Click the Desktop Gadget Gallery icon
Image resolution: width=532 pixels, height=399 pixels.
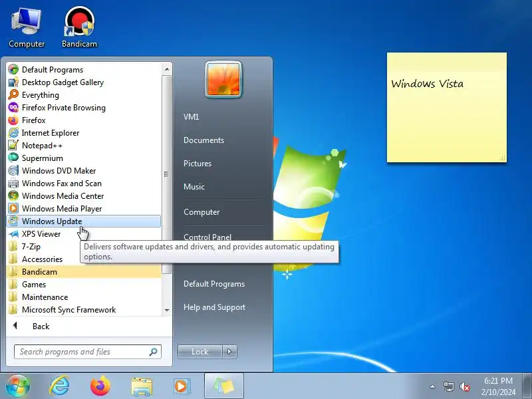click(13, 82)
